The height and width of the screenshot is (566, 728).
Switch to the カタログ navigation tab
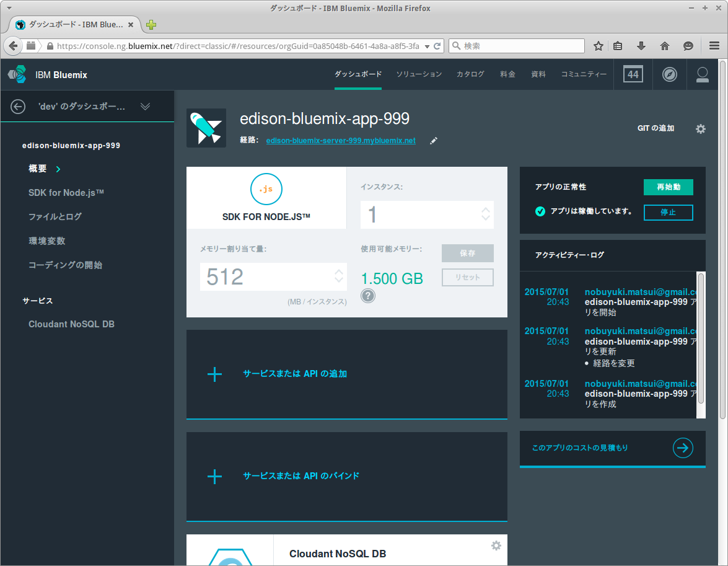(x=470, y=73)
